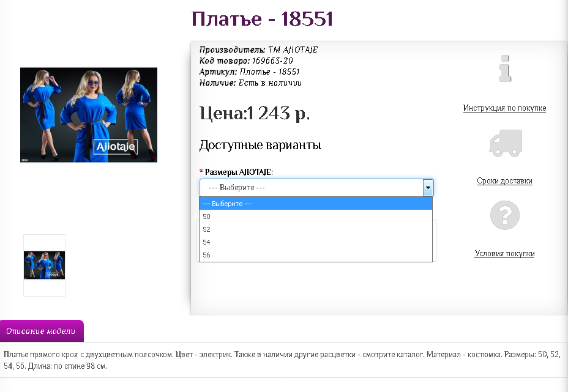
Task: Click the Платье - 18551 page title
Action: coord(262,19)
